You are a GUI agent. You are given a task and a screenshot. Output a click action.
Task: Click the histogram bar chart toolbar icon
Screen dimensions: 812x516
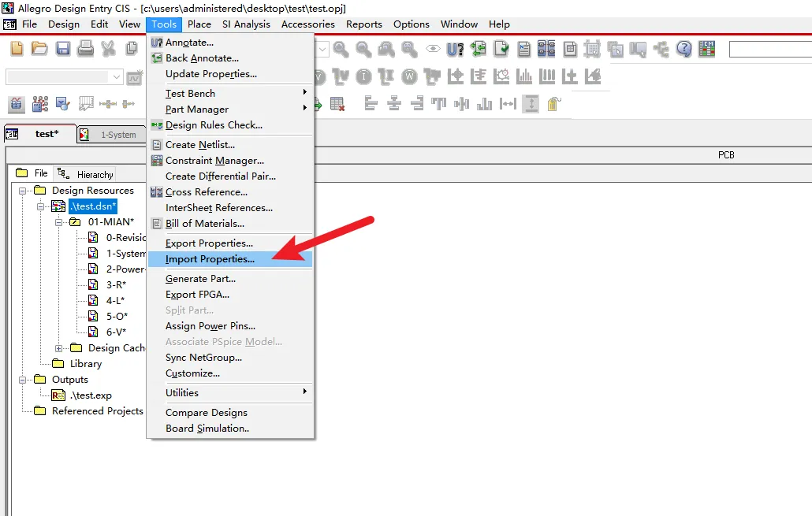(523, 77)
